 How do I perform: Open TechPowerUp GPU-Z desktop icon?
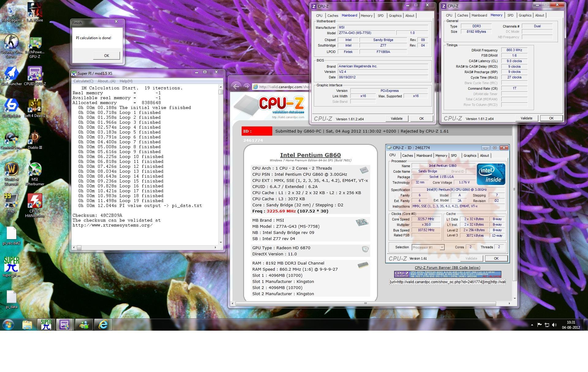click(x=35, y=47)
